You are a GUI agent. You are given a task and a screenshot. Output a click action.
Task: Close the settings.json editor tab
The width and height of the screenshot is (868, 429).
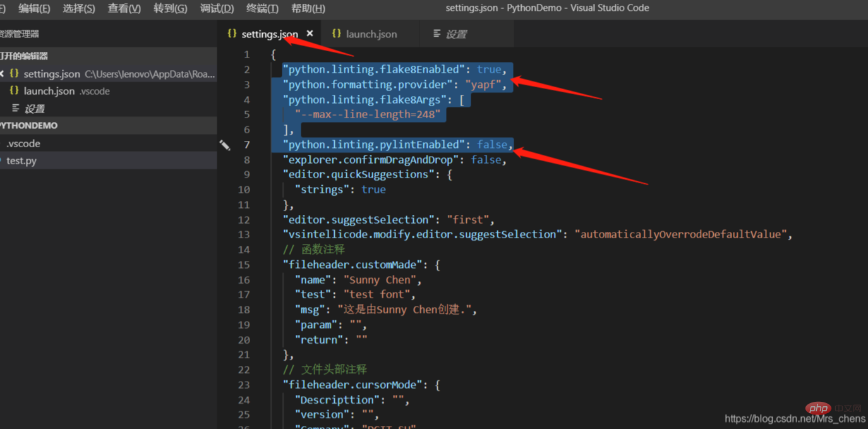(x=310, y=33)
